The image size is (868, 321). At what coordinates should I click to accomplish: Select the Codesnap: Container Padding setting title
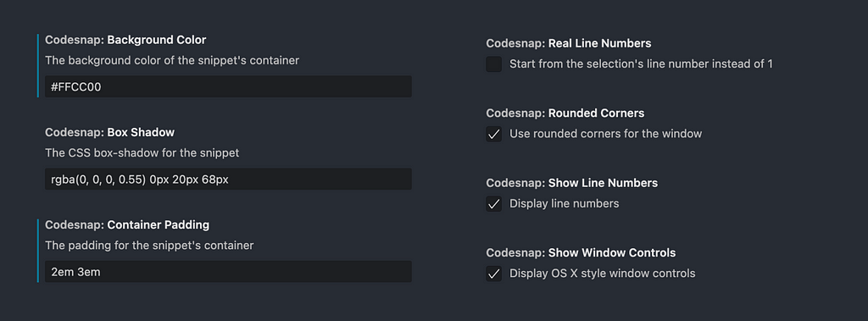pos(127,224)
